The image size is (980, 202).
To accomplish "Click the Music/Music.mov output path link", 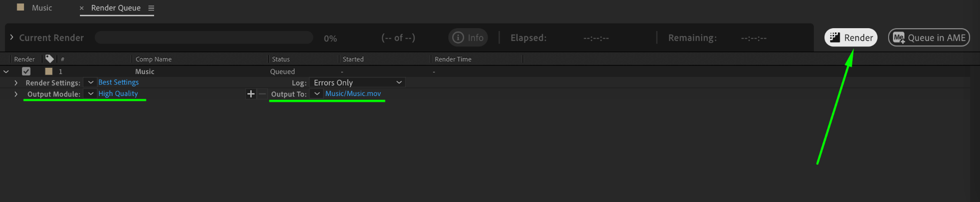I will [353, 94].
